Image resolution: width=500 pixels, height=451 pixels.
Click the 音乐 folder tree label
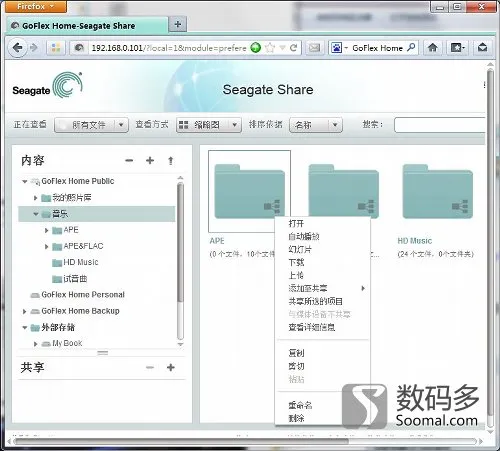click(60, 214)
